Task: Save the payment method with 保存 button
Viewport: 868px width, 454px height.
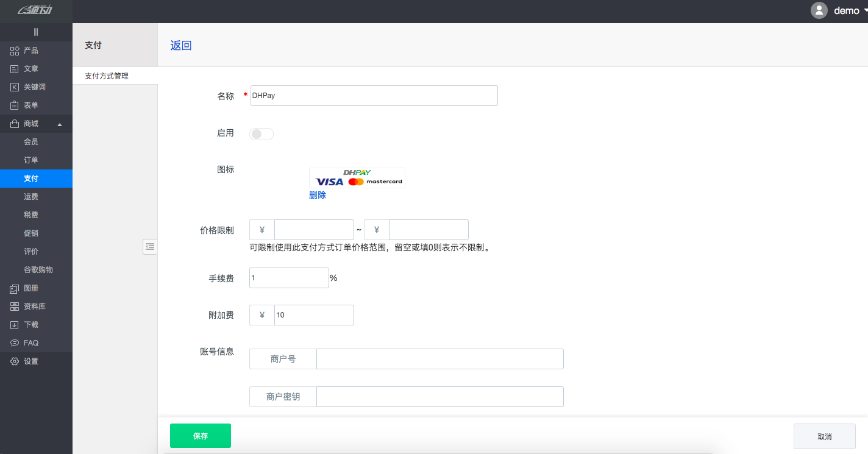Action: point(201,436)
